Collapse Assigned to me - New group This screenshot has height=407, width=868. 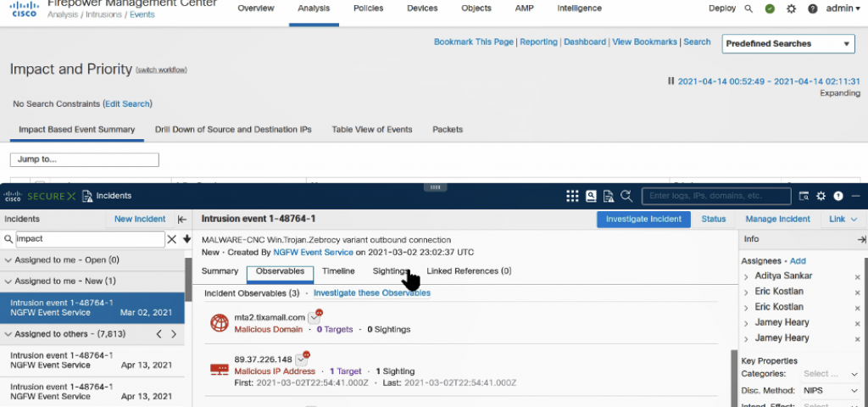(8, 282)
